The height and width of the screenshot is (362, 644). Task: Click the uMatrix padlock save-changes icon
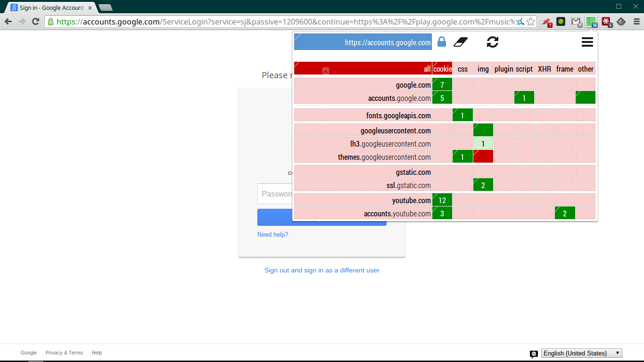[442, 42]
